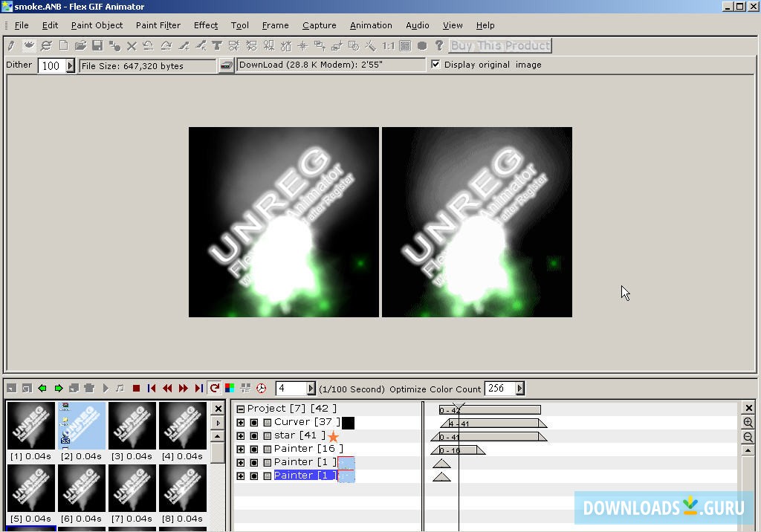This screenshot has height=532, width=761.
Task: Close the frame thumbnail panel with X
Action: (x=218, y=409)
